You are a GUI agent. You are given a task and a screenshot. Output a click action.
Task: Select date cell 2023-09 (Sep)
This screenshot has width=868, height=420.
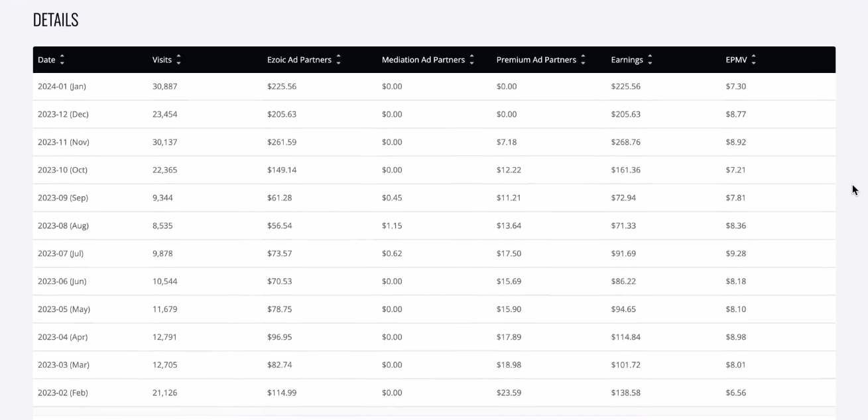tap(63, 198)
